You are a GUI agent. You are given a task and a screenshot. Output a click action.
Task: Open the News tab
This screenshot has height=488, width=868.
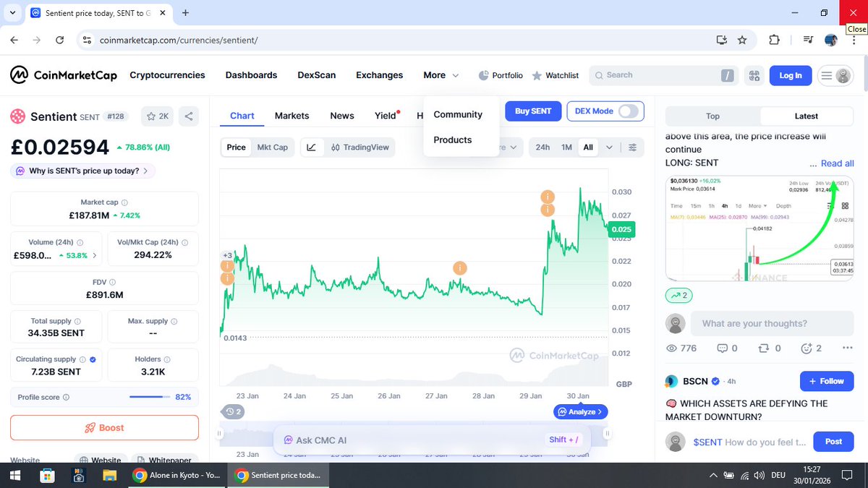[x=342, y=116]
